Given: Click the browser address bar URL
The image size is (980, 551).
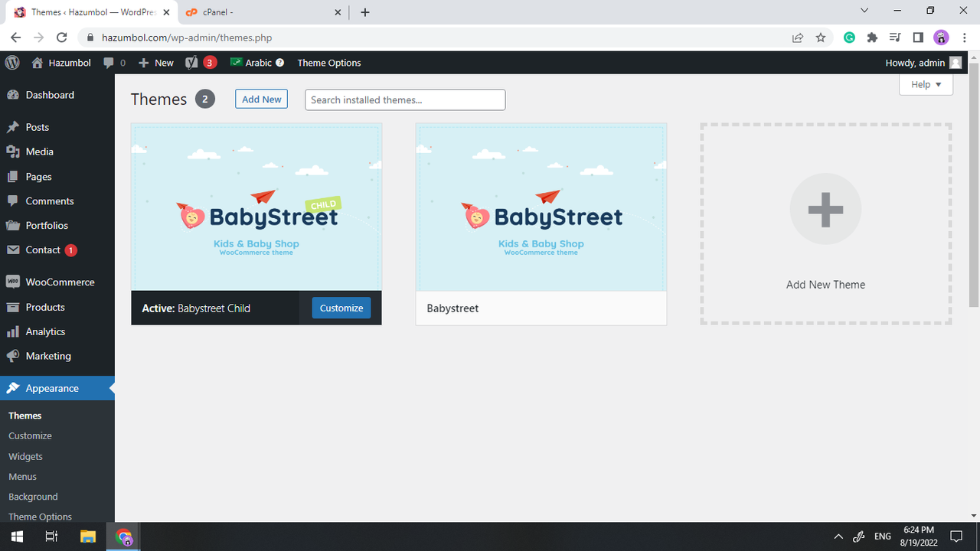Looking at the screenshot, I should click(187, 37).
